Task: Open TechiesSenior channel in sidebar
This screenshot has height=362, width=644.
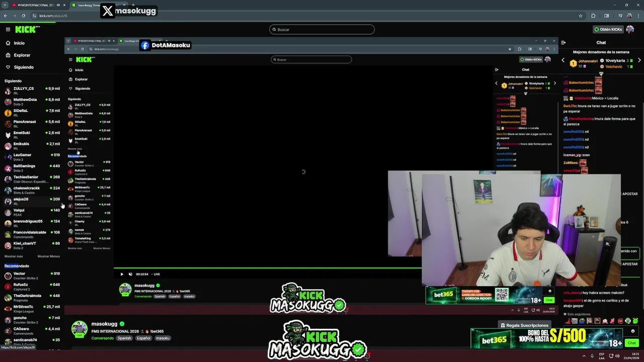Action: pos(32,179)
